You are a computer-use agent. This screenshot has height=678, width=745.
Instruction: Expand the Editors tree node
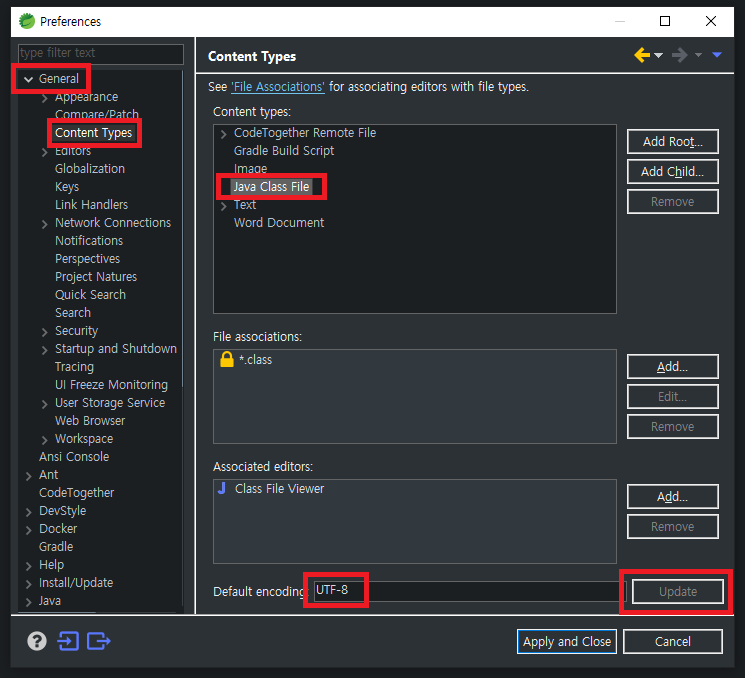coord(45,153)
